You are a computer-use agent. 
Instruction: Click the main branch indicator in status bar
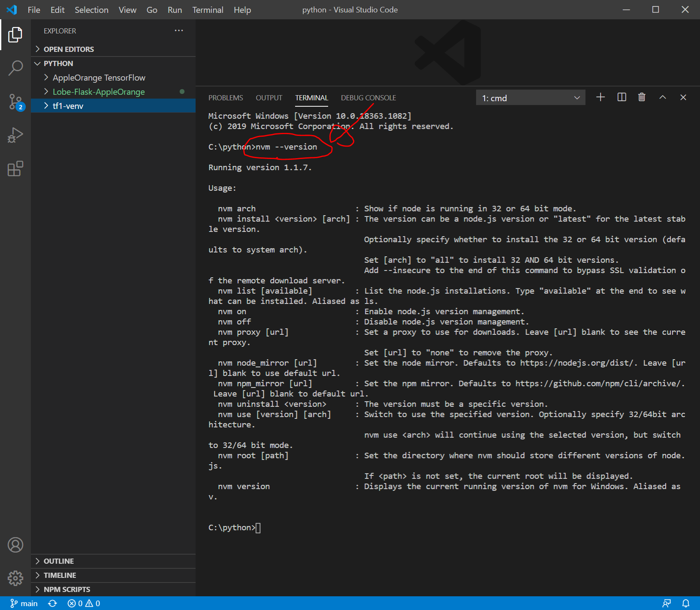[x=24, y=603]
